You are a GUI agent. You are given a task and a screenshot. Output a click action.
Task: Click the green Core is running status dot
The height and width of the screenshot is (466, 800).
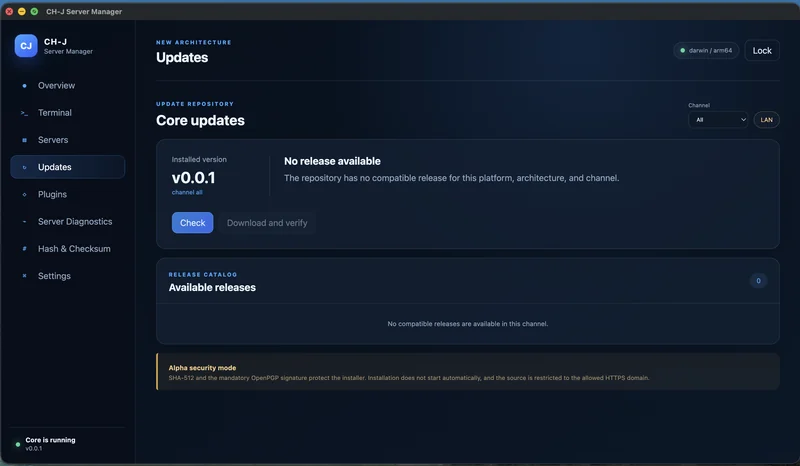pyautogui.click(x=18, y=445)
